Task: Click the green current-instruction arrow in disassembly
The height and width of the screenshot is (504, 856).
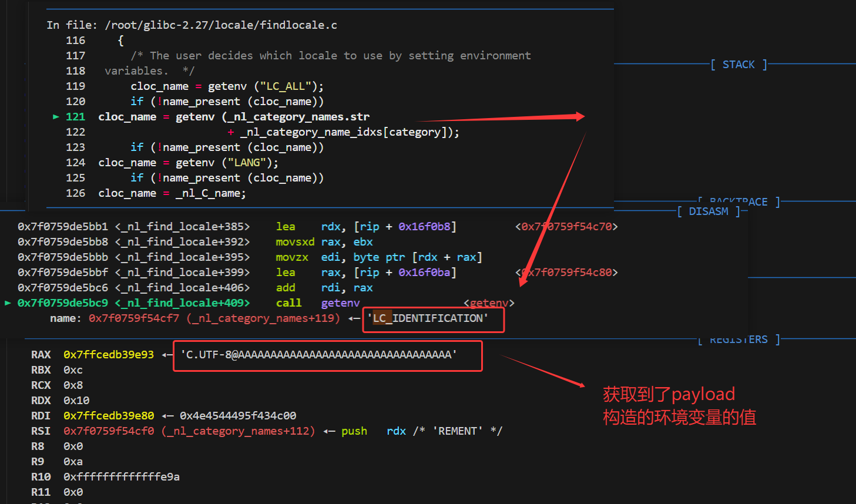Action: 8,303
